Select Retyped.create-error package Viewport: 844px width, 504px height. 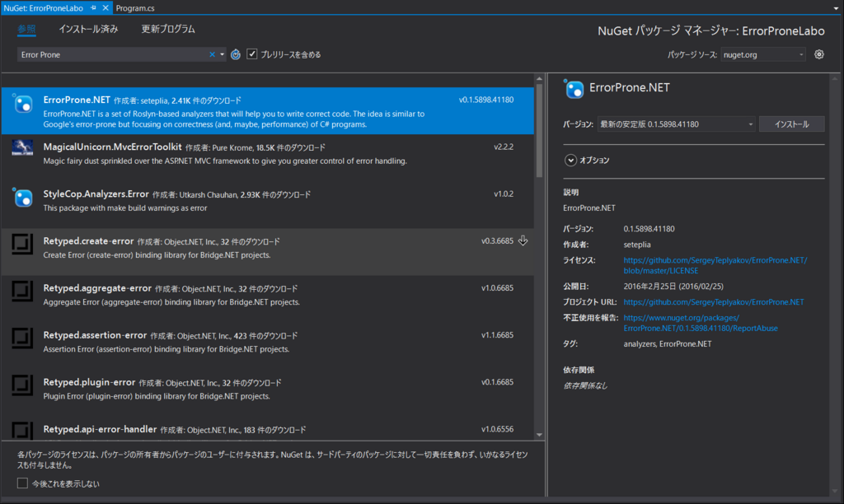[x=268, y=252]
